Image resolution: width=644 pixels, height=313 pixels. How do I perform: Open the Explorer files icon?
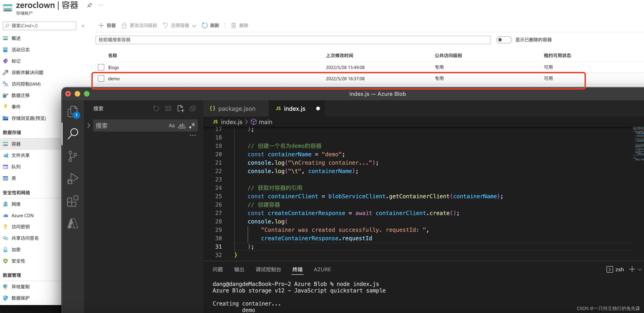click(73, 111)
